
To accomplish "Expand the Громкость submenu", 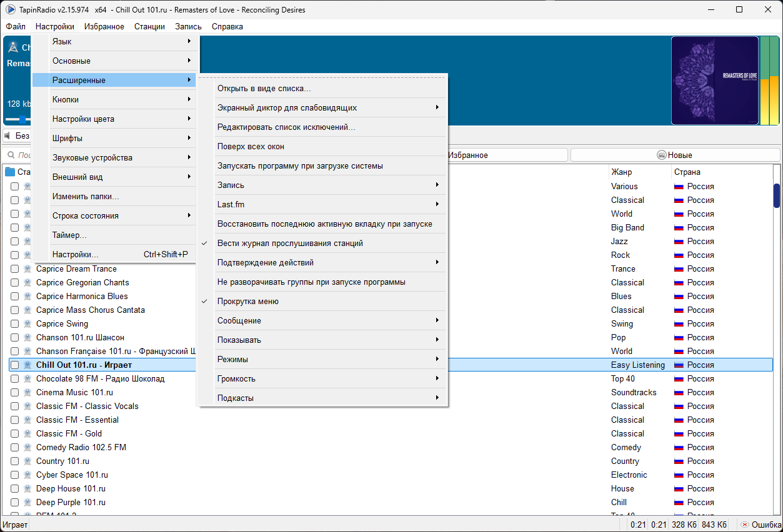I will (x=322, y=378).
